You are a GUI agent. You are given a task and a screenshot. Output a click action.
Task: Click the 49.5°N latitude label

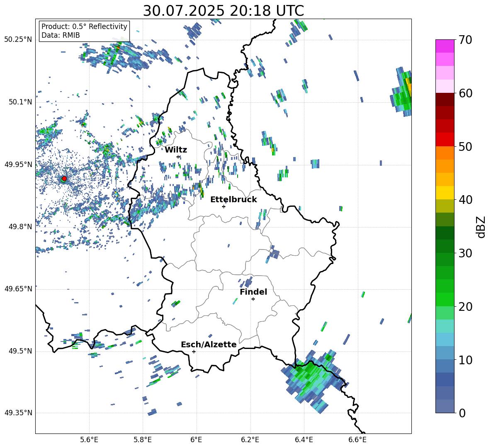20,351
